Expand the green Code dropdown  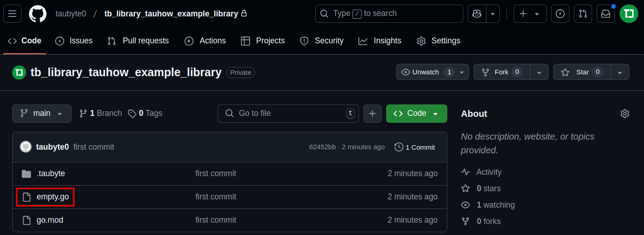coord(416,114)
